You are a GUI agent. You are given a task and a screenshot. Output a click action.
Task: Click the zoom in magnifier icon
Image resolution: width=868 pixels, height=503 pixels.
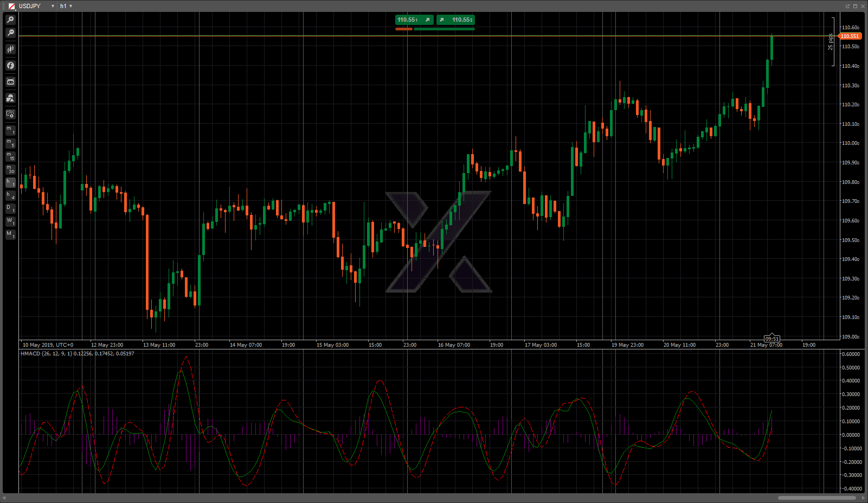pos(10,20)
